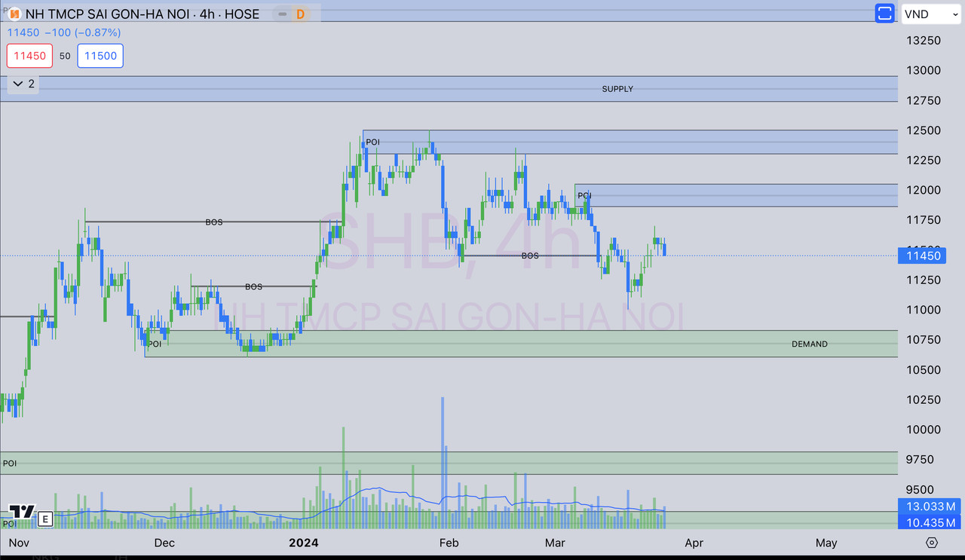Viewport: 965px width, 560px height.
Task: Click the Apr time axis label
Action: click(694, 543)
